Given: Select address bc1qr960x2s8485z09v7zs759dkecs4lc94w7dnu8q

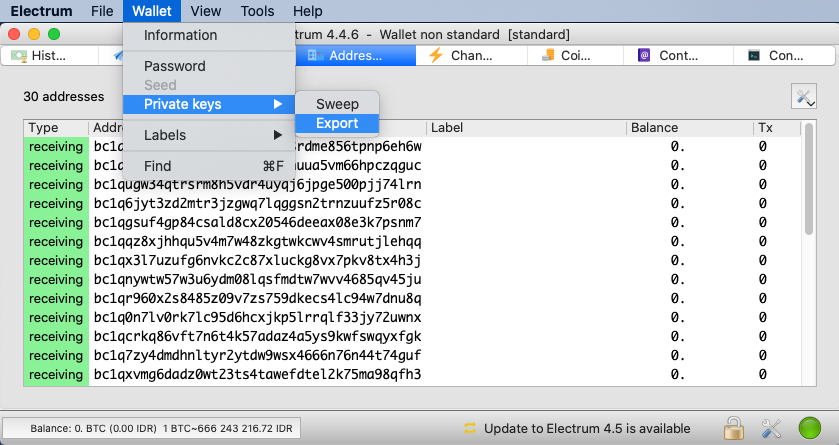Looking at the screenshot, I should [257, 298].
